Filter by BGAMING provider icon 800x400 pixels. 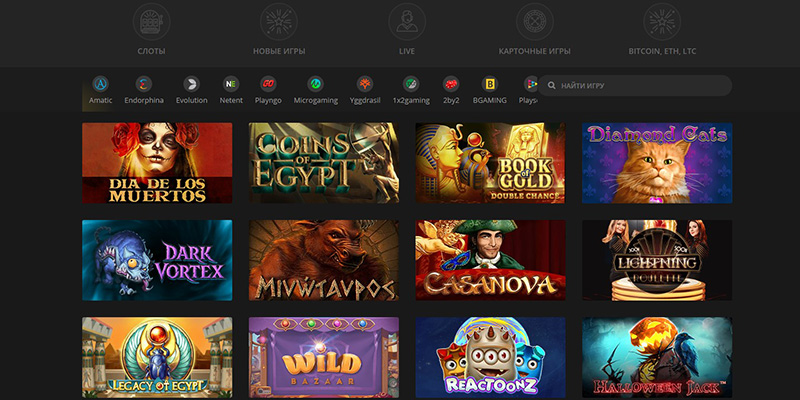pyautogui.click(x=490, y=84)
